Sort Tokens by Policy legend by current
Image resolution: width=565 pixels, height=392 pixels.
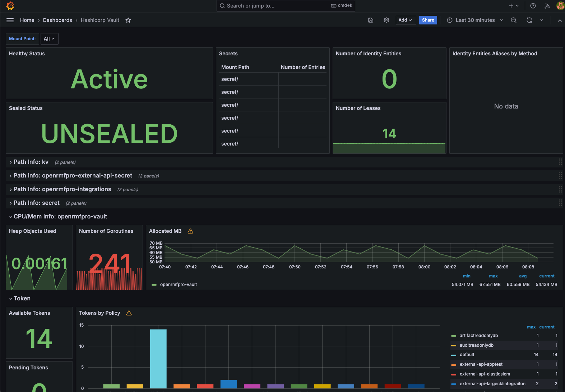(x=547, y=327)
